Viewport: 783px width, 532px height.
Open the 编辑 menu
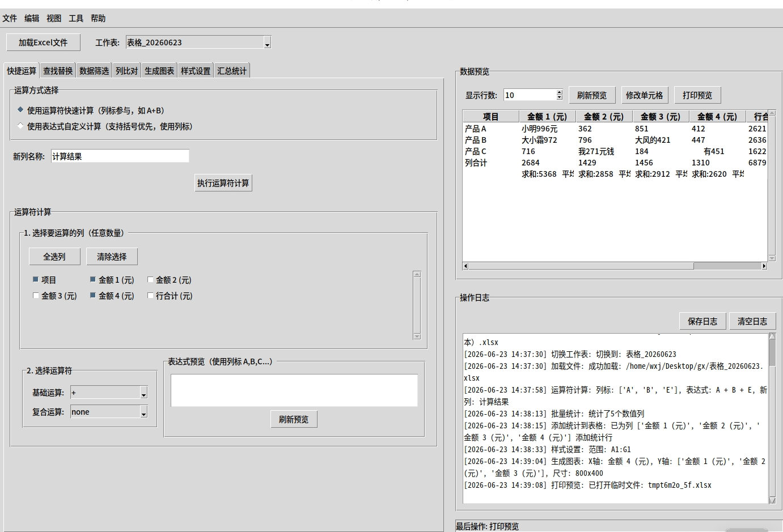pos(32,18)
